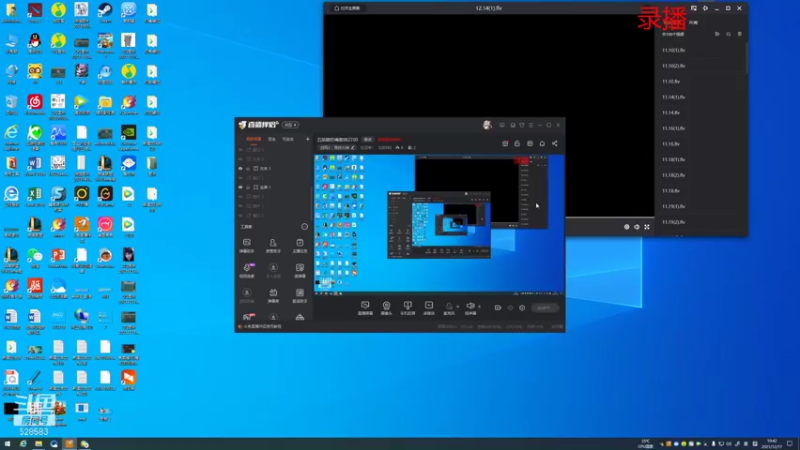This screenshot has width=800, height=450.
Task: Click the speaker icon in live toolbar
Action: (470, 306)
